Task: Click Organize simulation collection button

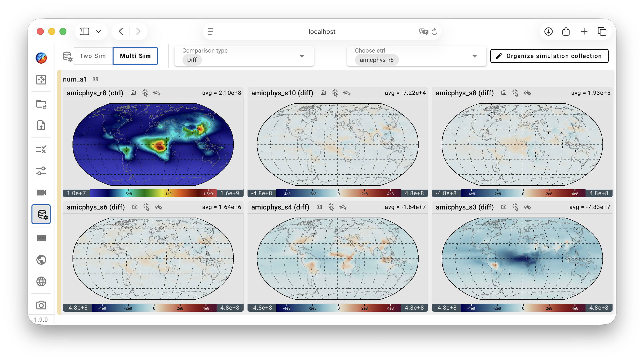Action: 549,56
